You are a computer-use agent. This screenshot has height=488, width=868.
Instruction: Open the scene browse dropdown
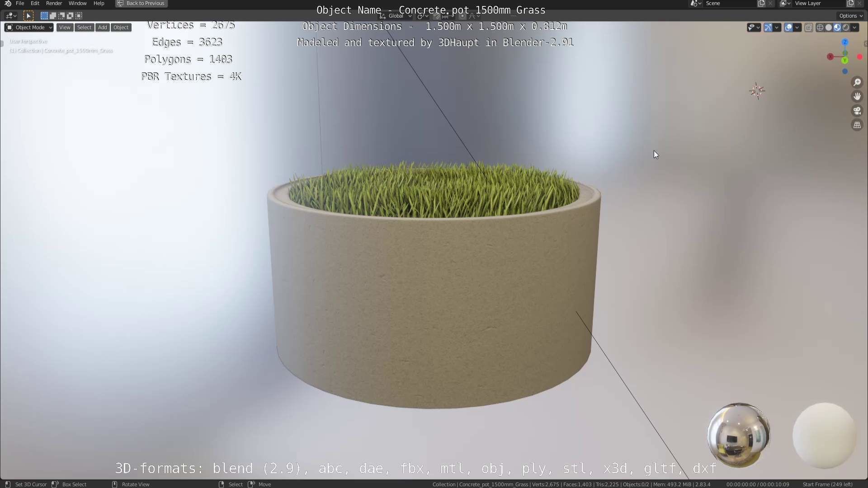click(696, 3)
